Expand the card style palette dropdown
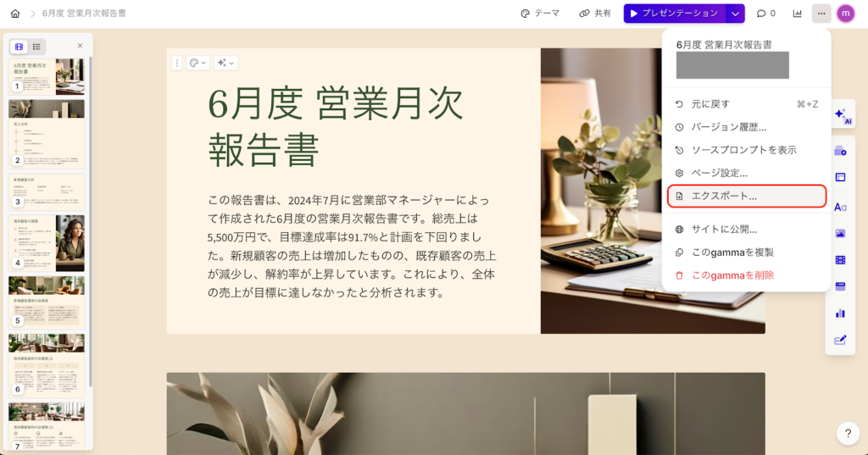Screen dimensions: 868x455 tap(198, 63)
